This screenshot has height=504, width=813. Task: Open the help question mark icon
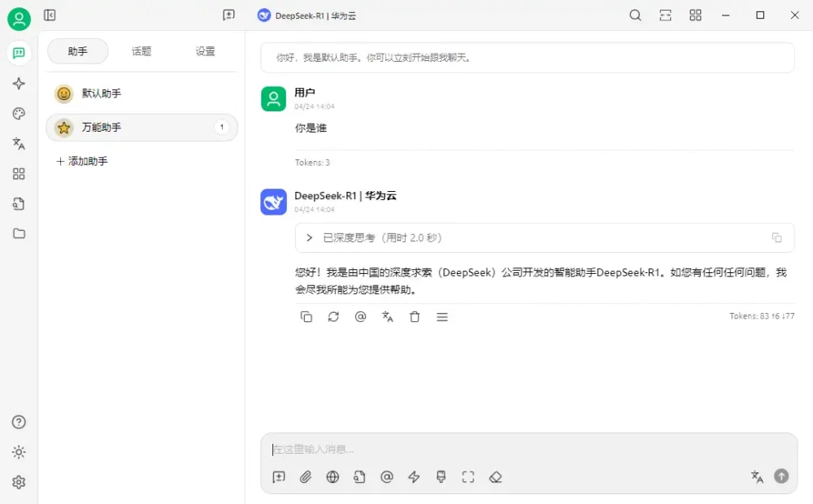pos(20,422)
